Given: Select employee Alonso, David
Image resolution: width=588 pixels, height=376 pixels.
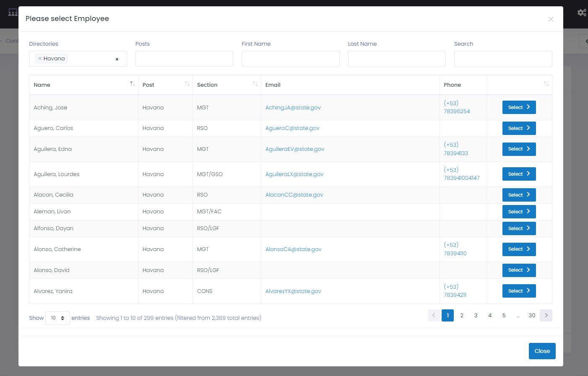Looking at the screenshot, I should tap(519, 270).
